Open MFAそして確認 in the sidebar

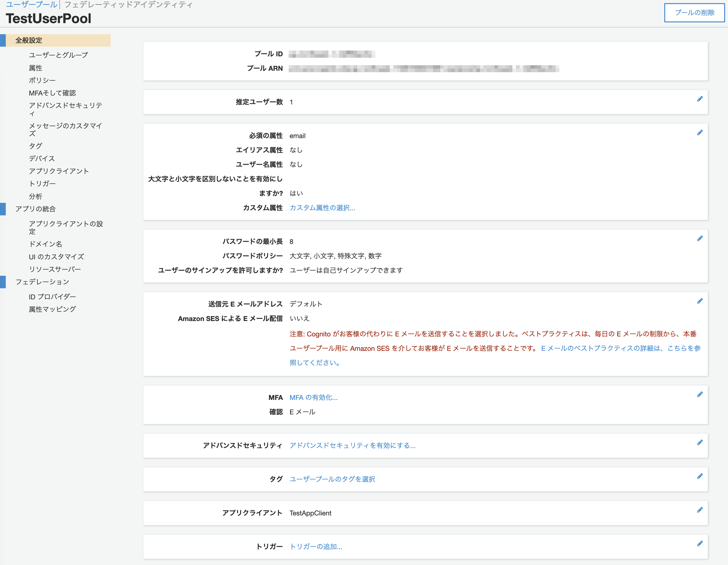(52, 93)
